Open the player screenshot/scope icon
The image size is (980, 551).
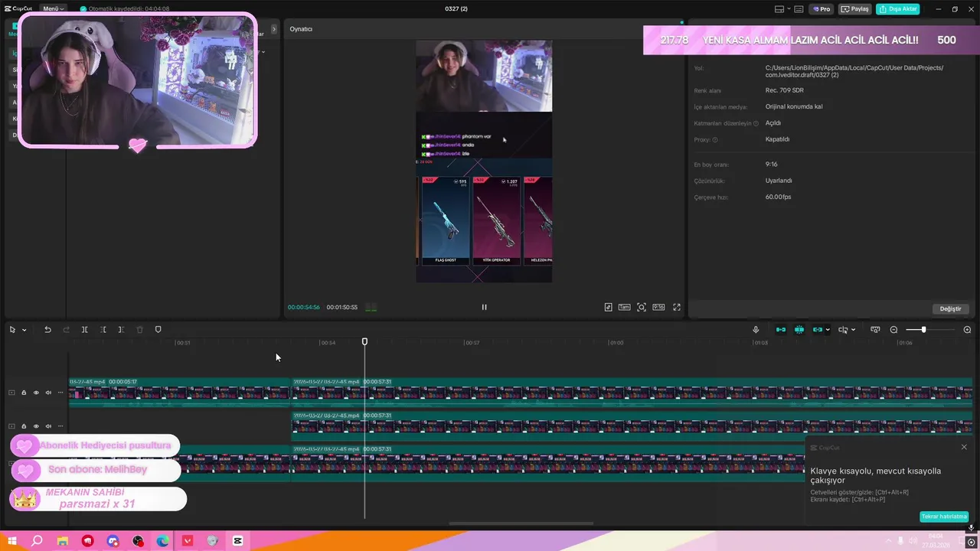pos(642,307)
